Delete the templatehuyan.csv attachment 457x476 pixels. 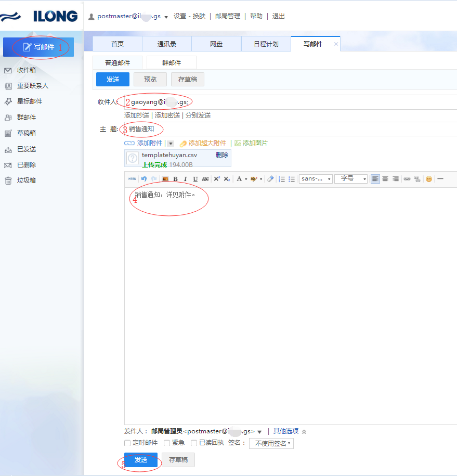pyautogui.click(x=222, y=155)
